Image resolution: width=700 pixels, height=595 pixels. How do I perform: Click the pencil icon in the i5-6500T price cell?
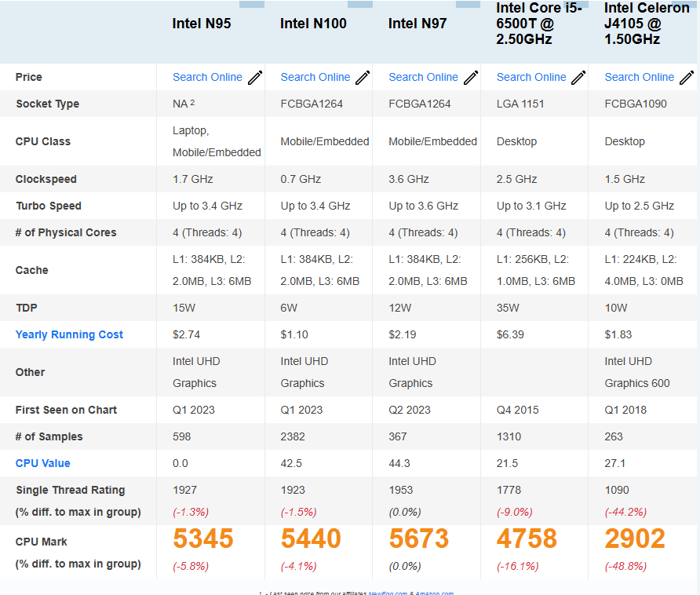pyautogui.click(x=578, y=77)
